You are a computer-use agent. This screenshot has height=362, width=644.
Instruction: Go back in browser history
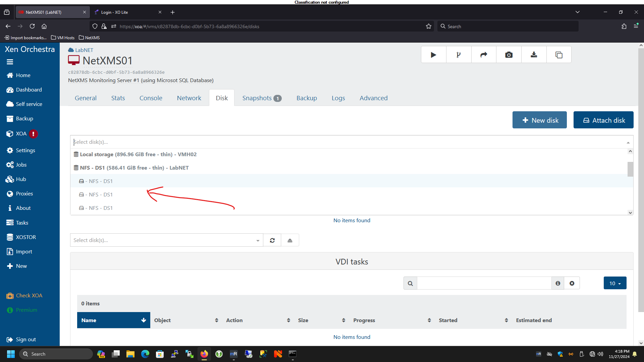coord(8,26)
